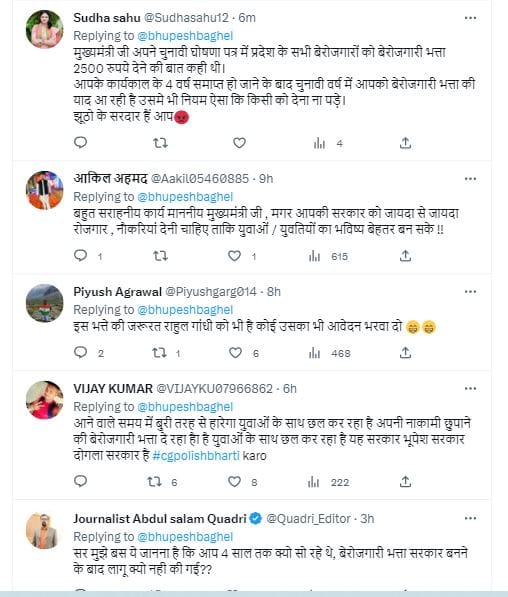Open VIJAY KUMAR's profile avatar

(45, 400)
